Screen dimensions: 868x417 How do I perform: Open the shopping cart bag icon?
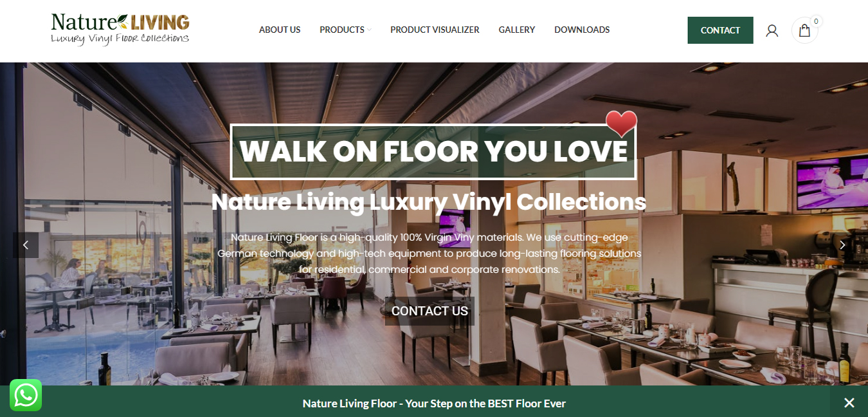coord(804,30)
